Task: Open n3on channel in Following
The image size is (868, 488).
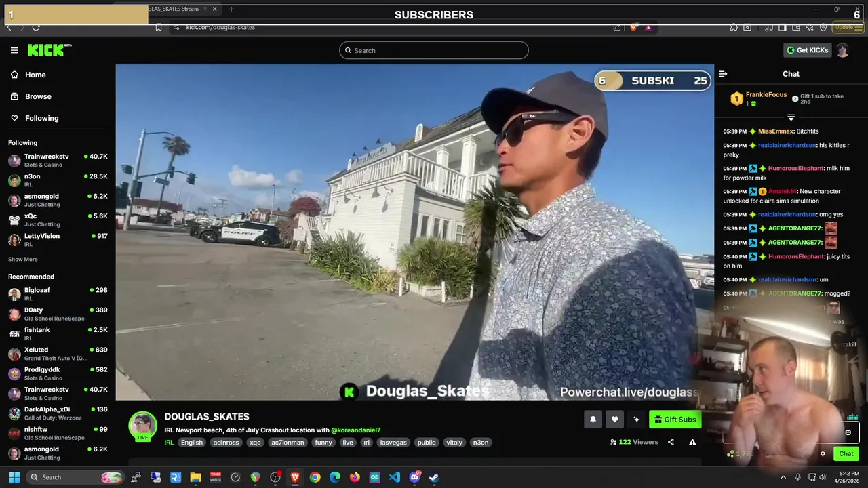Action: (x=58, y=180)
